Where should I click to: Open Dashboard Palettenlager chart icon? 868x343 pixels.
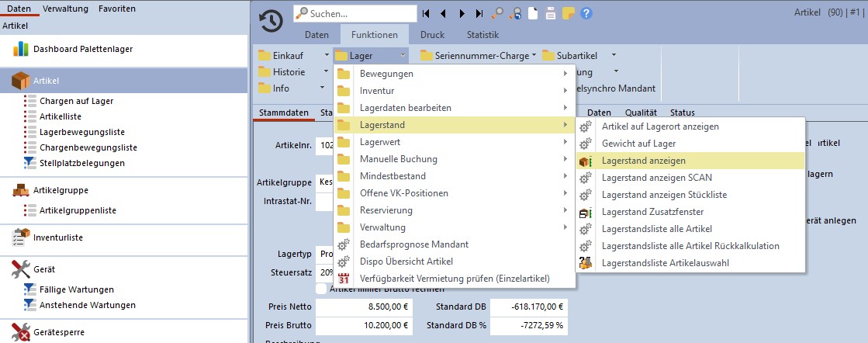[x=21, y=49]
